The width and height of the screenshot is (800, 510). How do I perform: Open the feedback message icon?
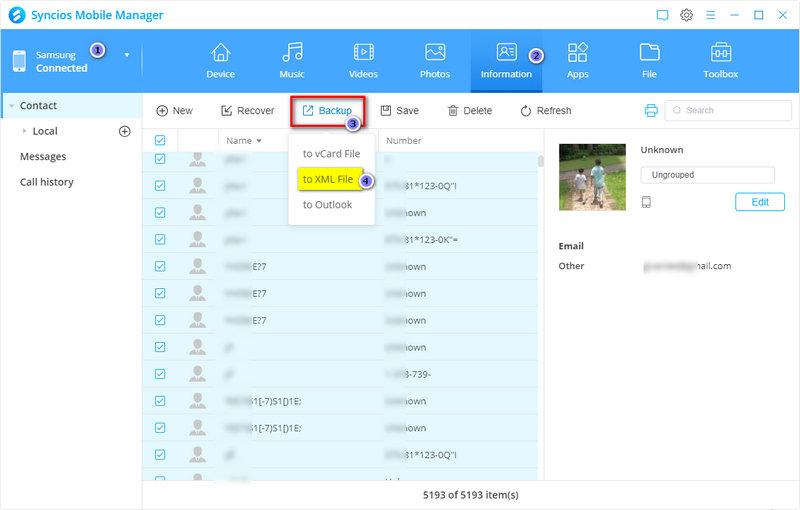coord(662,15)
